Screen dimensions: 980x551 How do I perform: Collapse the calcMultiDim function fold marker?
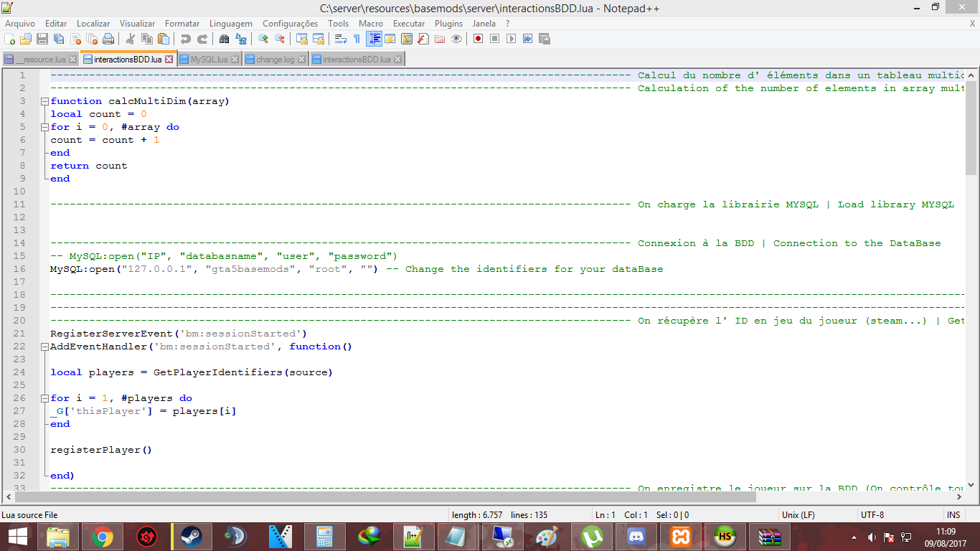(x=44, y=101)
